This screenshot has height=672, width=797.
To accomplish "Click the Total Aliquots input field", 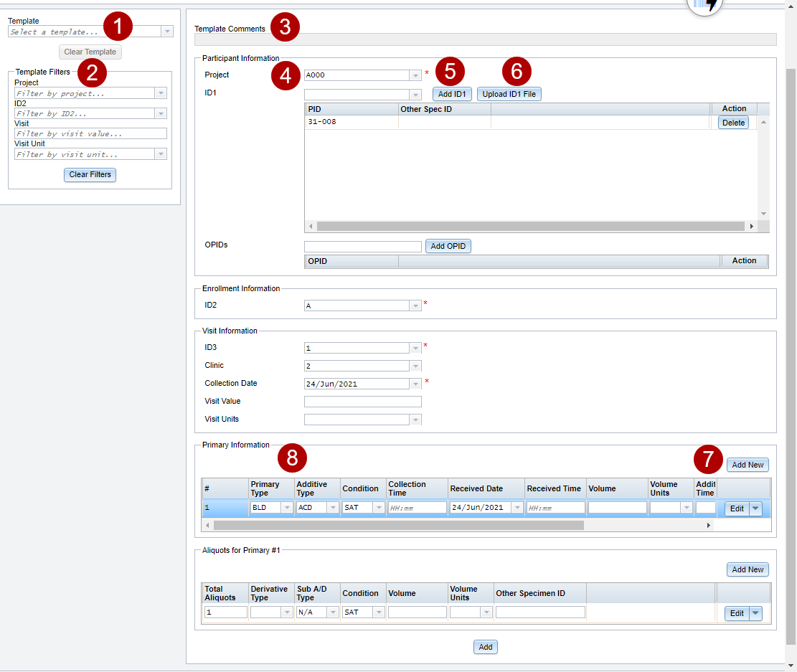I will coord(226,612).
